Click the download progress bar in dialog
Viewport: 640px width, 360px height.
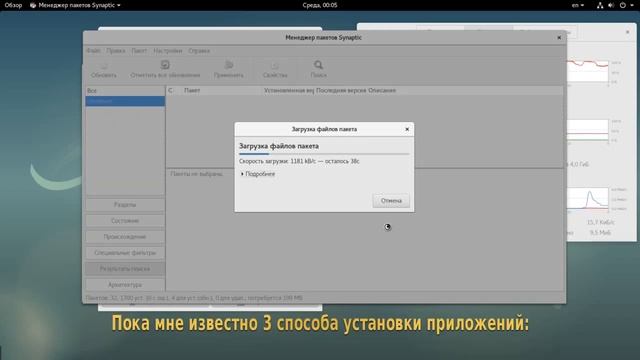324,154
